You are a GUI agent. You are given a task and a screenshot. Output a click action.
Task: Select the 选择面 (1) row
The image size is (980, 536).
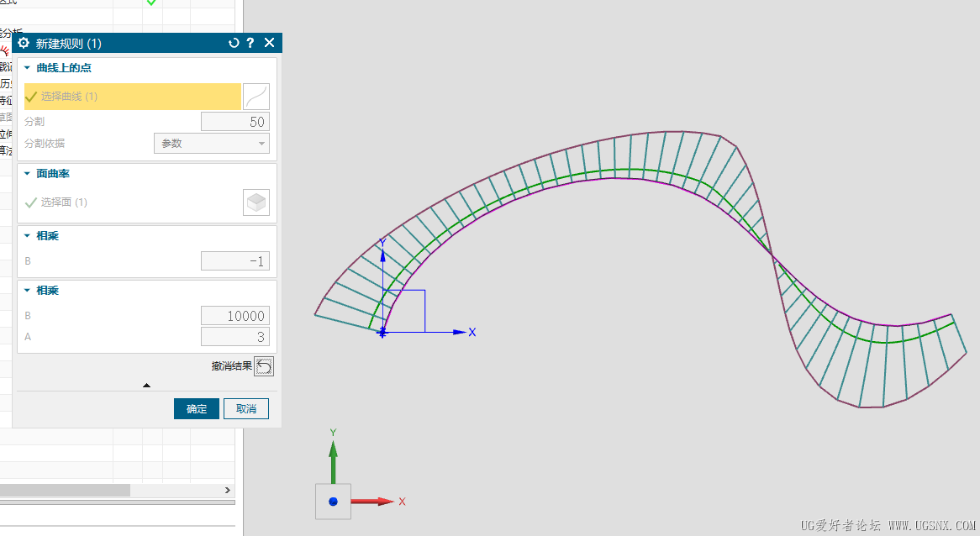tap(133, 202)
